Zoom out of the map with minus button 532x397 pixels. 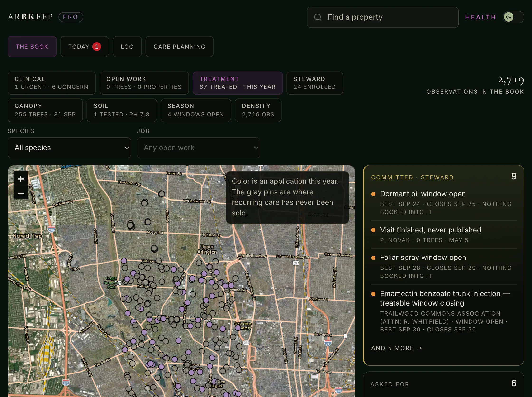pyautogui.click(x=21, y=193)
